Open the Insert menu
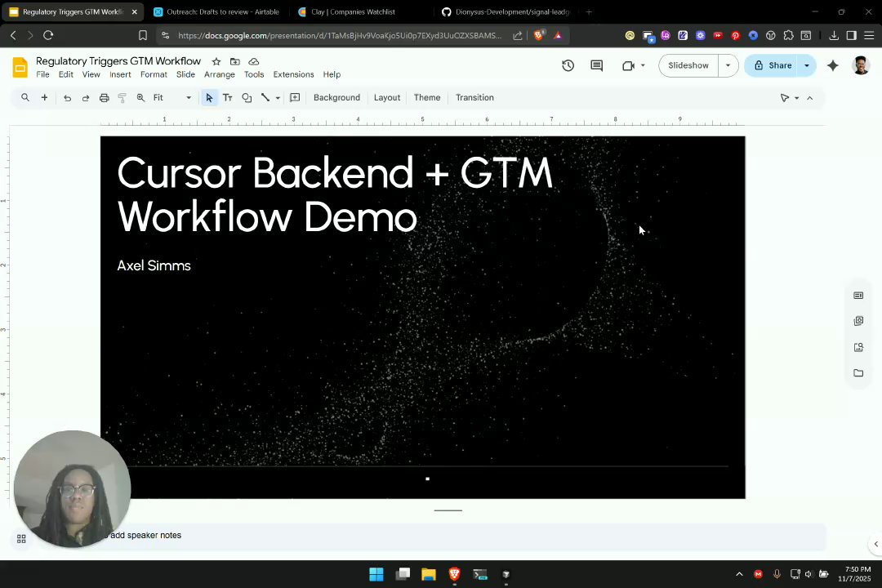 (120, 74)
